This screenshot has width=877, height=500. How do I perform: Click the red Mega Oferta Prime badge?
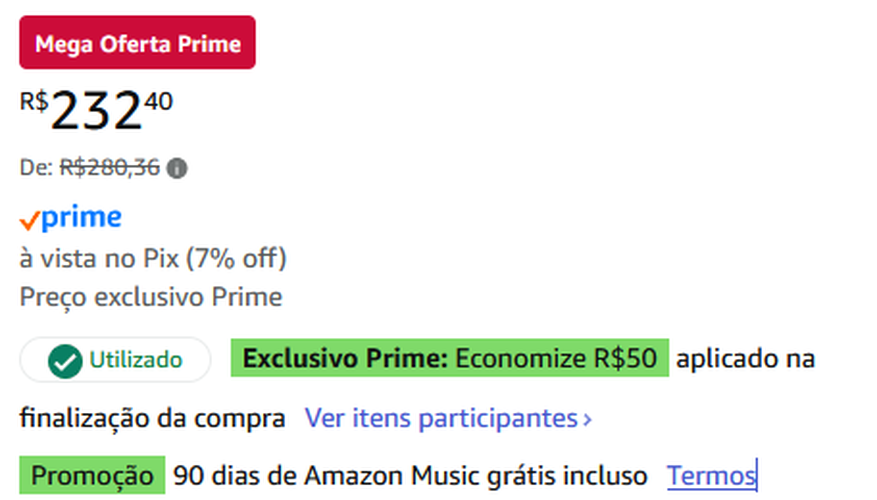tap(137, 43)
